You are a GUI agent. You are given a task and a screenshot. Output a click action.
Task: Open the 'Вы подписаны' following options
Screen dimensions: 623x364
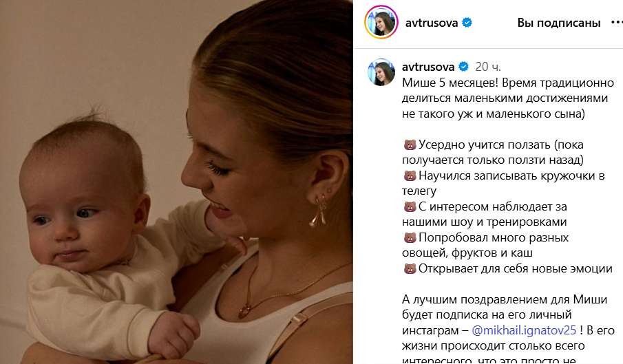coord(558,23)
